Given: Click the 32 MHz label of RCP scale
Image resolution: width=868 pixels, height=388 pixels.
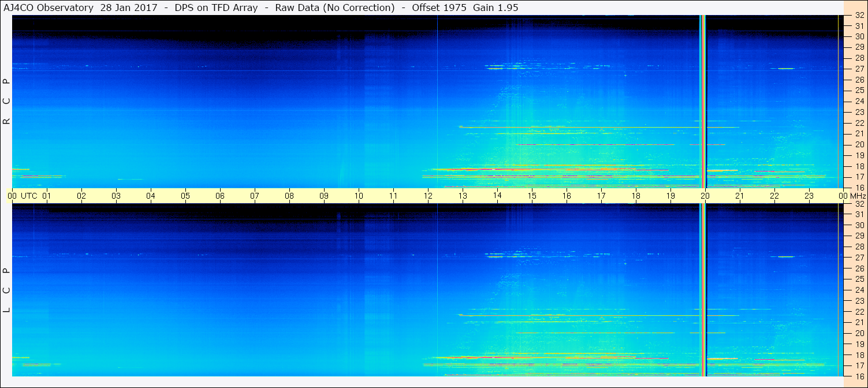Looking at the screenshot, I should 859,16.
